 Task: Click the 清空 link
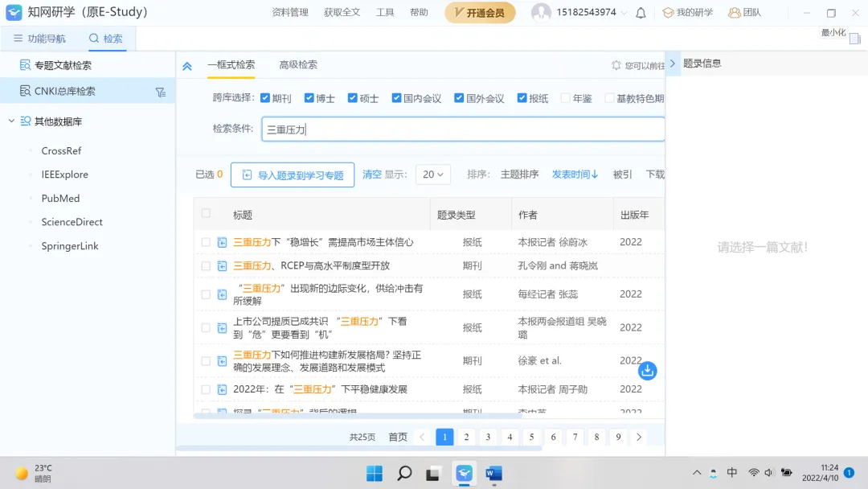pyautogui.click(x=372, y=175)
